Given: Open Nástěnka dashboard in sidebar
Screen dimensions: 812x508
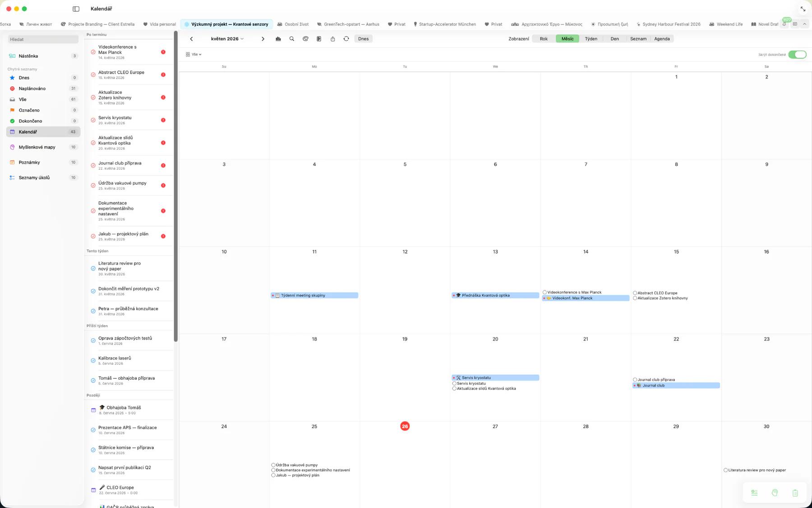Looking at the screenshot, I should pos(43,56).
